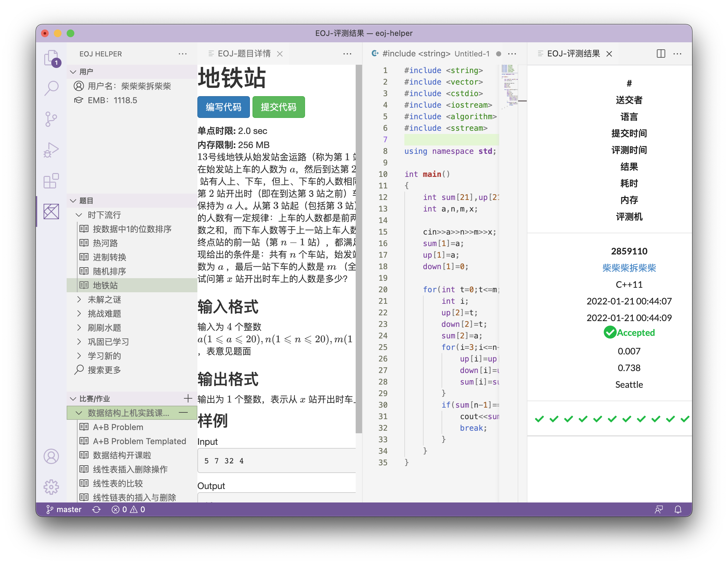Open the Run and Debug view icon
Image resolution: width=728 pixels, height=564 pixels.
point(51,150)
